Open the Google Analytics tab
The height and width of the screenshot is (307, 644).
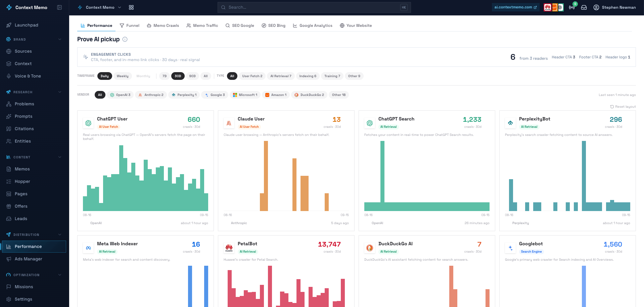tap(313, 25)
